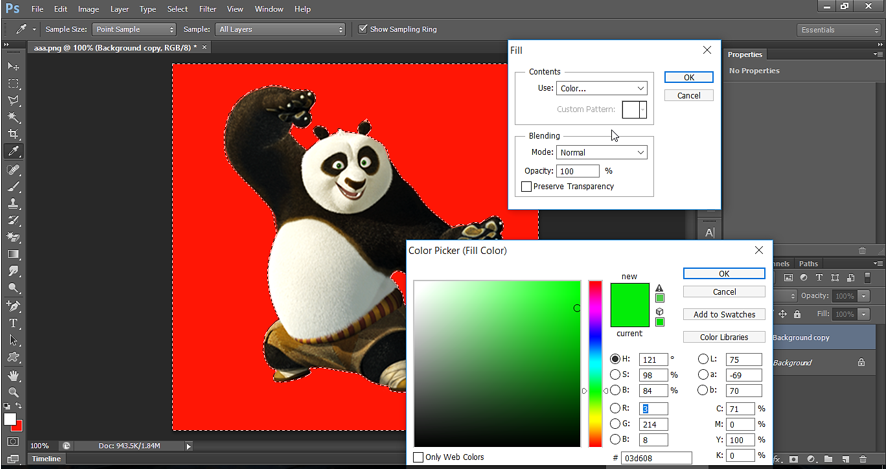Image resolution: width=887 pixels, height=472 pixels.
Task: Open the layer Opacity 100% dropdown arrow
Action: [864, 296]
